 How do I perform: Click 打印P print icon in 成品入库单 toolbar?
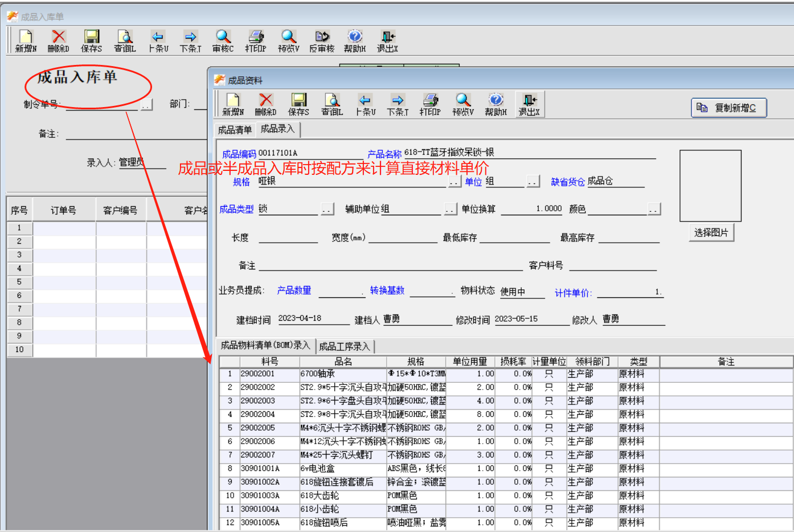(x=256, y=41)
